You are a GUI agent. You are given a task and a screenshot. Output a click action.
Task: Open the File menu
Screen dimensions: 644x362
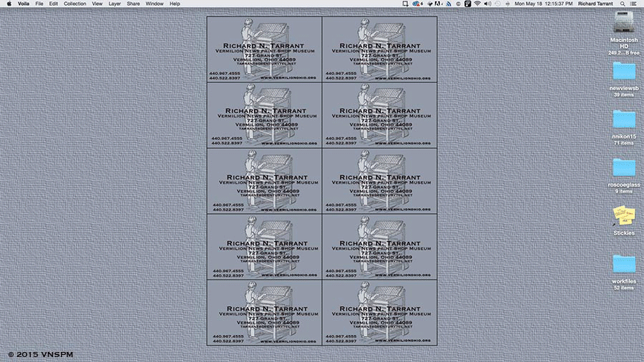click(x=39, y=4)
